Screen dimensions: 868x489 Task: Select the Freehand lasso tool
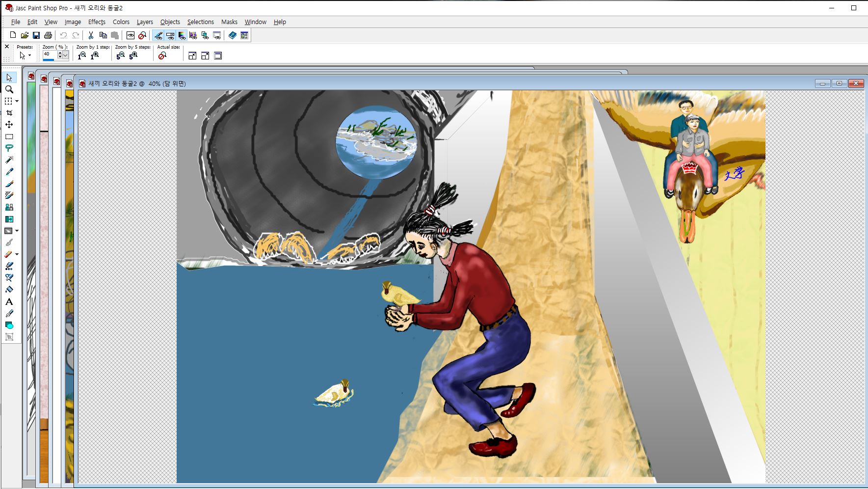coord(9,148)
